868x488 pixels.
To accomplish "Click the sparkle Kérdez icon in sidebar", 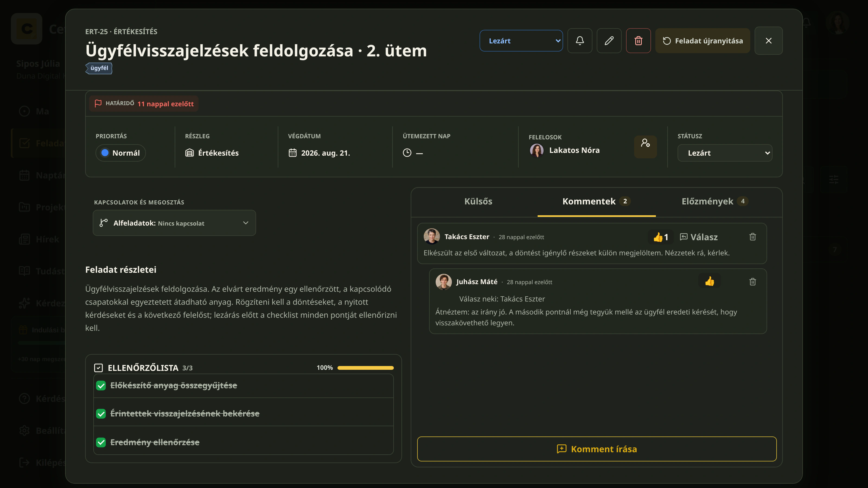I will (x=24, y=303).
